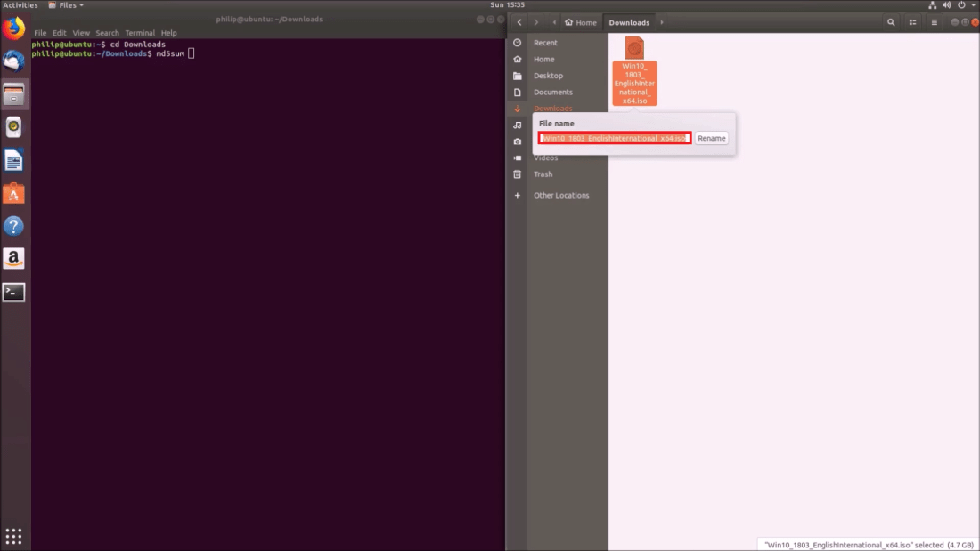Open the Terminal menu
This screenshot has width=980, height=551.
[x=139, y=33]
